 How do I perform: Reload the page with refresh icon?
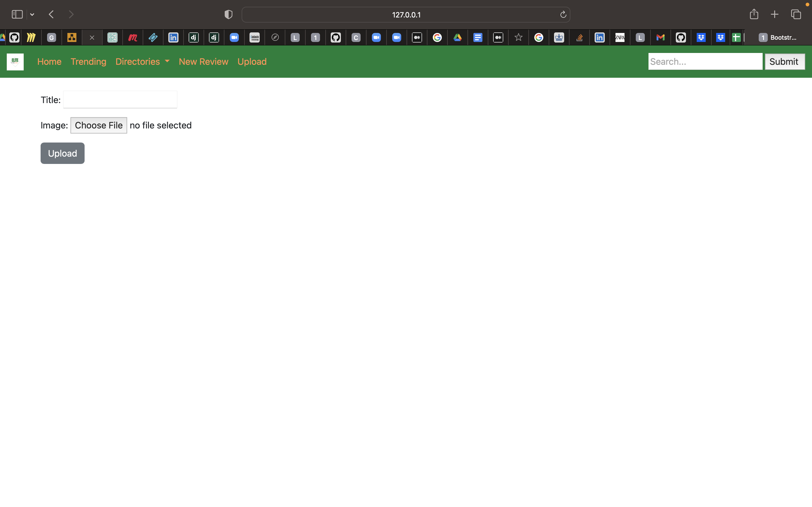pyautogui.click(x=563, y=14)
